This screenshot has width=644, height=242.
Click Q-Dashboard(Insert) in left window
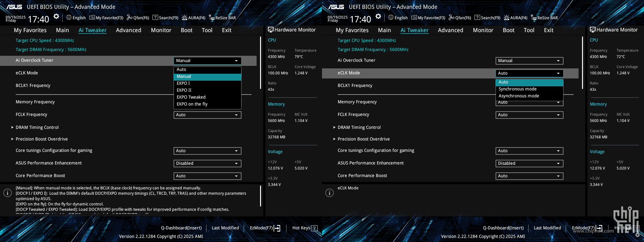click(x=181, y=228)
